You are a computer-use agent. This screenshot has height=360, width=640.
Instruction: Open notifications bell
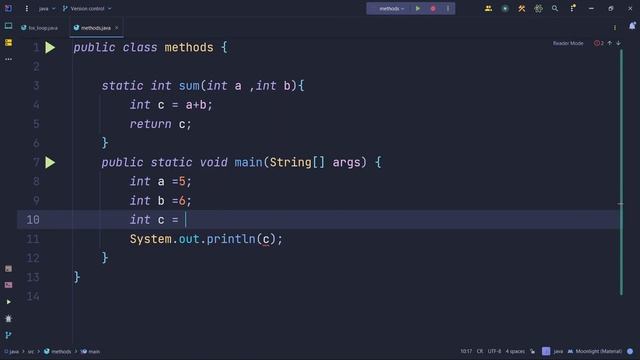(x=632, y=26)
